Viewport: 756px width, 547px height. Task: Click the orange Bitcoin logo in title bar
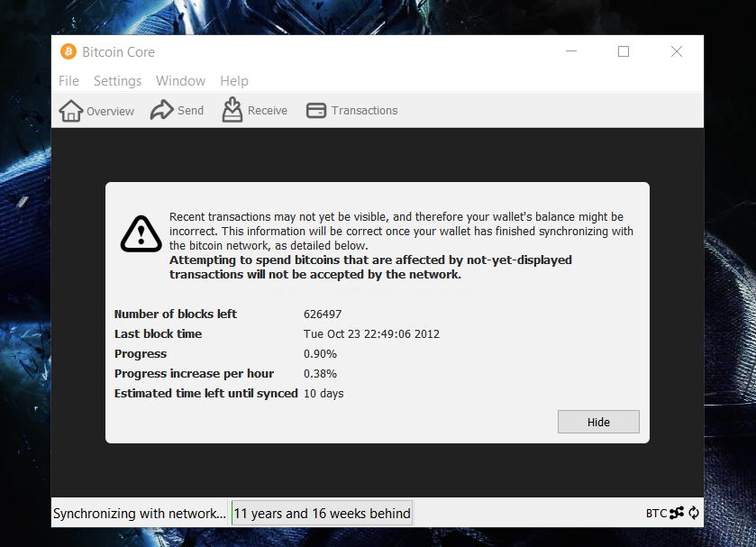pos(68,51)
